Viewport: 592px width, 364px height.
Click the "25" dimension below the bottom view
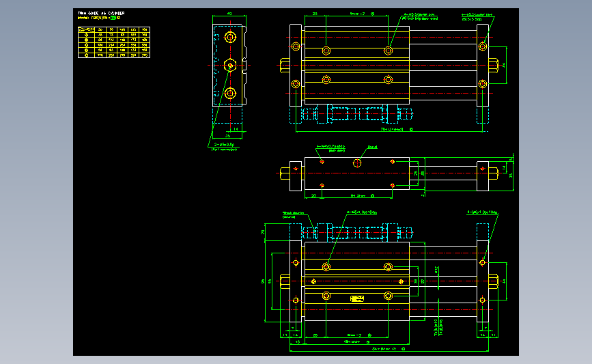(x=315, y=335)
